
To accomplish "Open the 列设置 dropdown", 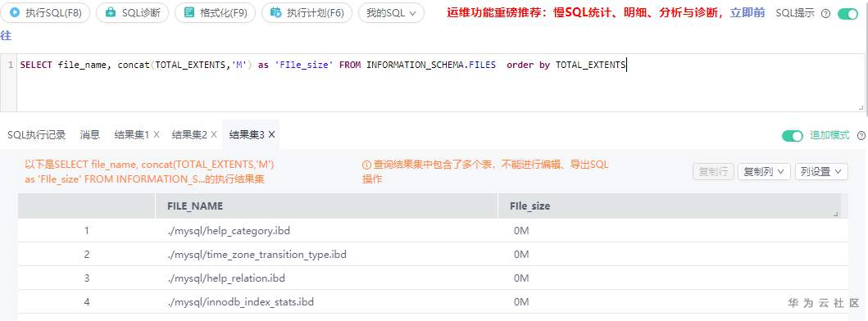I will point(821,172).
